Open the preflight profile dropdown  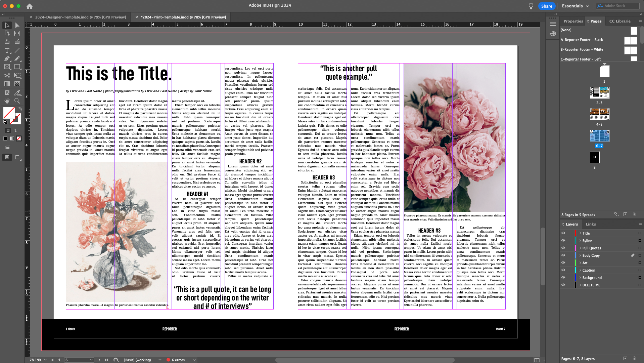point(160,360)
